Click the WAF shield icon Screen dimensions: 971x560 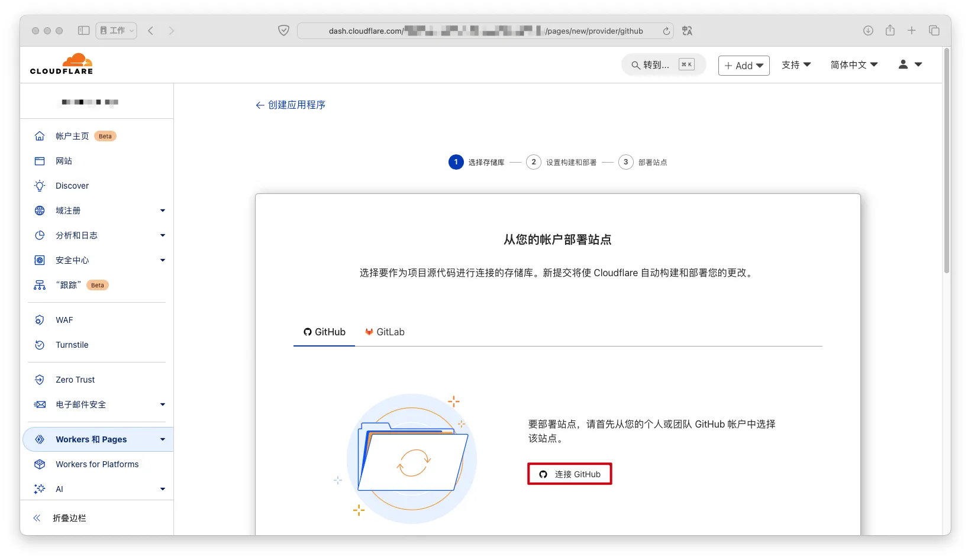(40, 320)
